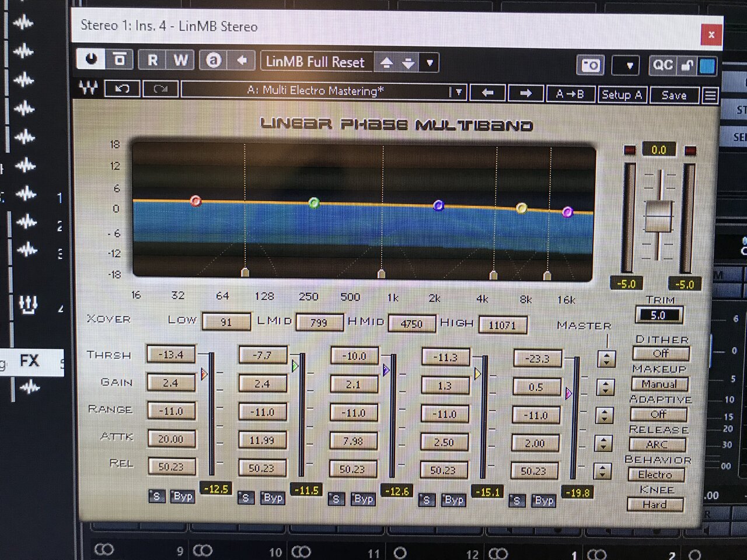Click the master release stepper arrows
Screen dimensions: 747x560
tap(602, 471)
